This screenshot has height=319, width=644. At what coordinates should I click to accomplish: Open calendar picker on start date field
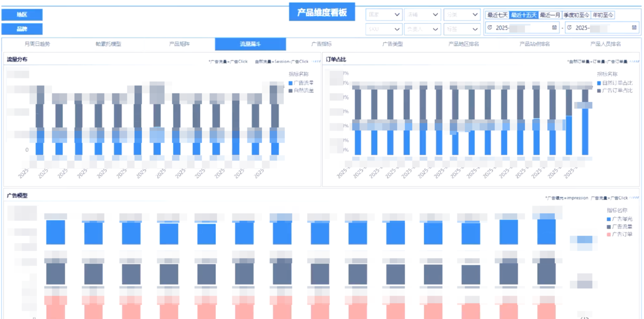[x=554, y=27]
